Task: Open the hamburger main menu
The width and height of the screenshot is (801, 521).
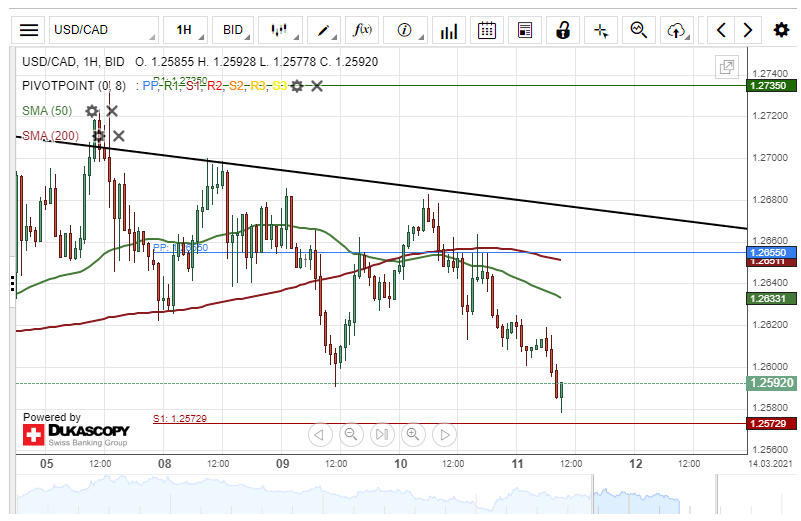Action: click(29, 30)
